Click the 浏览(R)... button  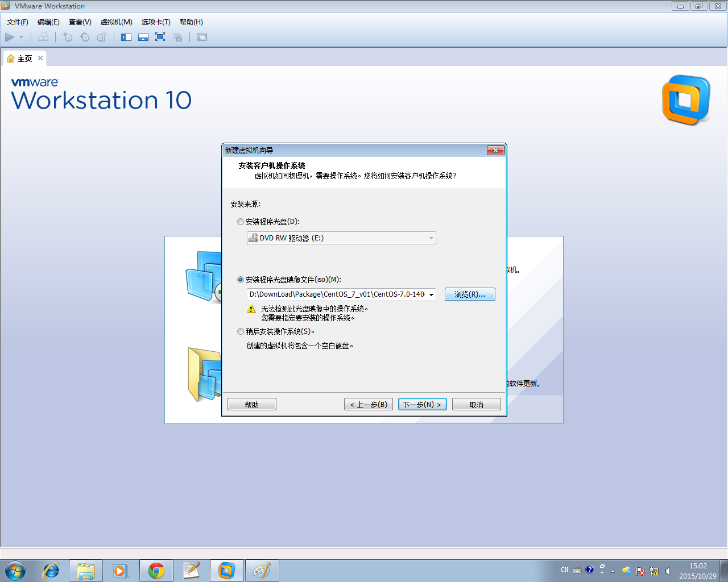[470, 294]
